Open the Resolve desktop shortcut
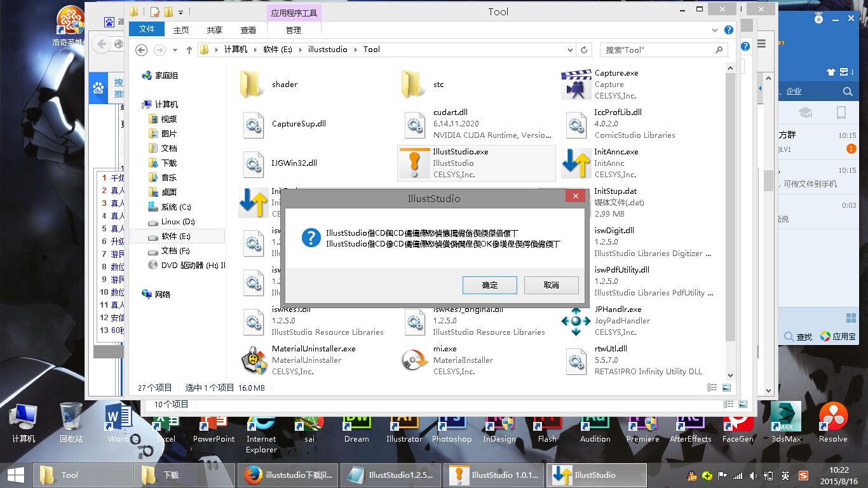This screenshot has width=868, height=488. tap(832, 423)
